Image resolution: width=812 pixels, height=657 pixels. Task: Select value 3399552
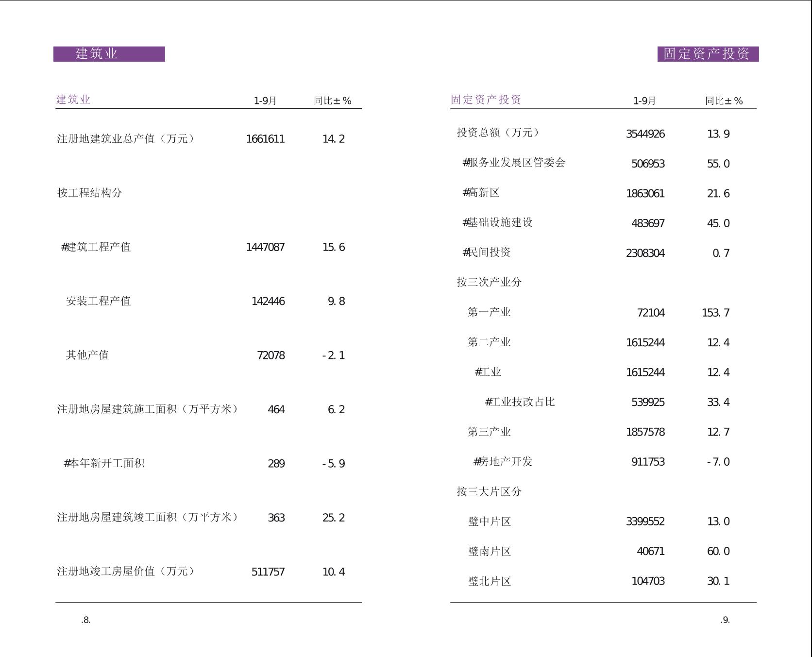[x=645, y=522]
